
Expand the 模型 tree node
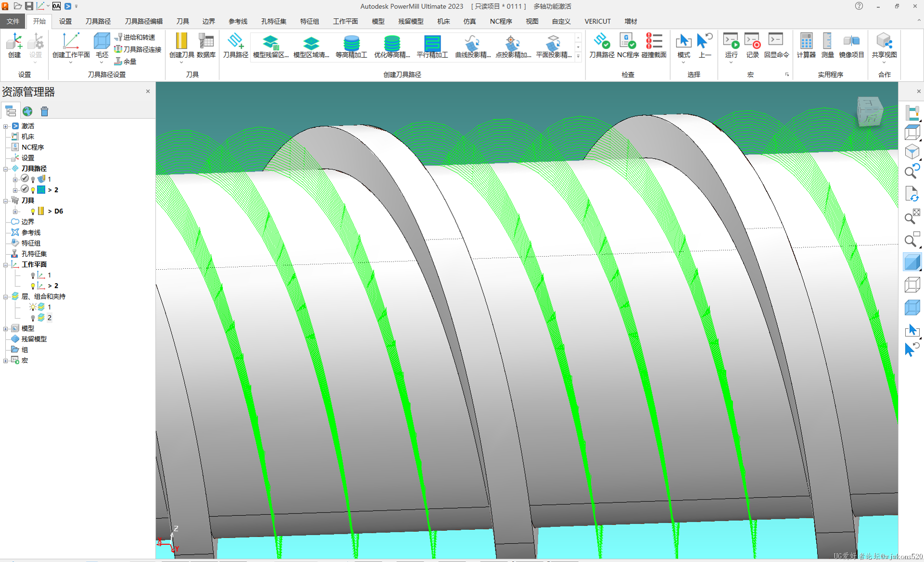pyautogui.click(x=6, y=328)
